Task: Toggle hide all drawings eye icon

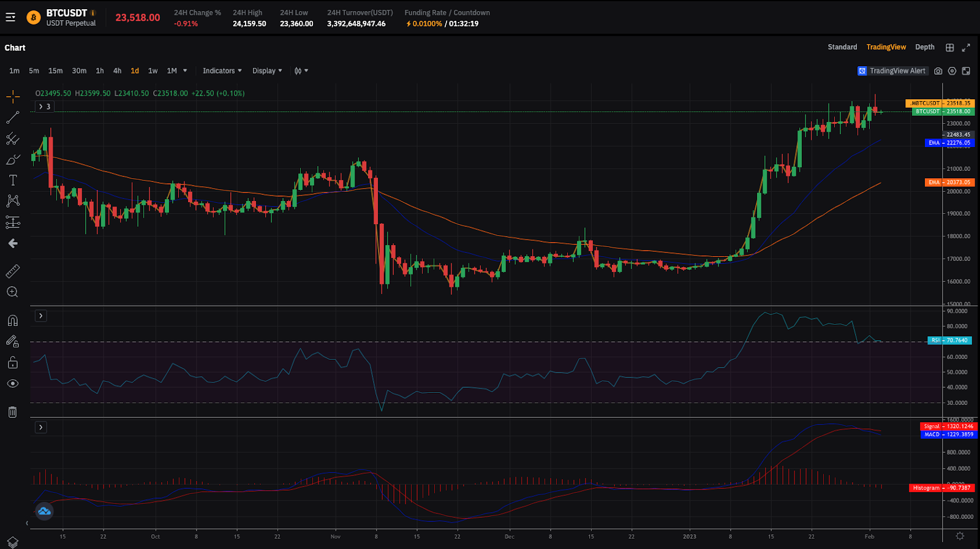Action: click(13, 384)
